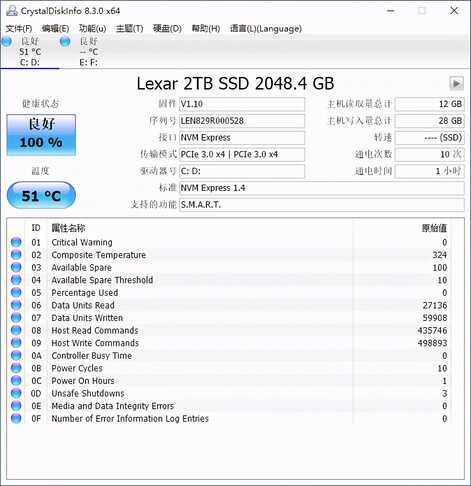
Task: Open the 帮助(H) menu
Action: pos(206,29)
